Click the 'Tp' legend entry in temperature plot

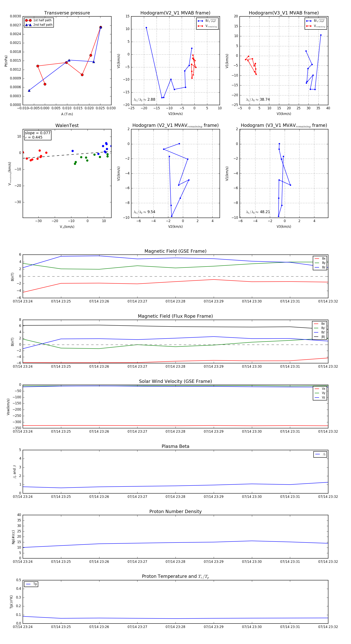click(31, 584)
